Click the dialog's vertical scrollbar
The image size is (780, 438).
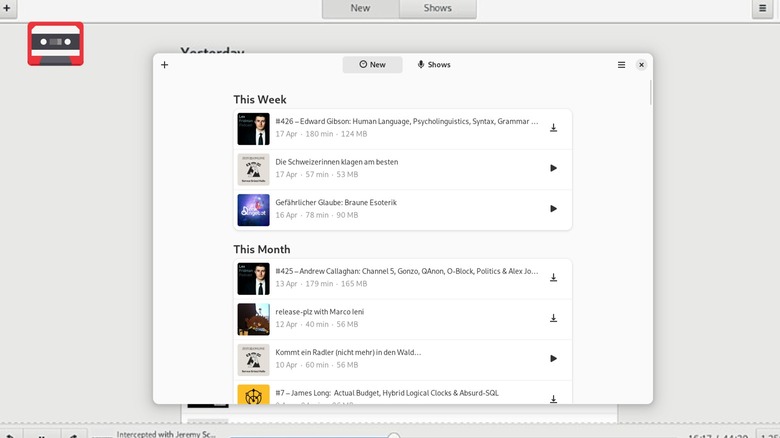tap(650, 92)
